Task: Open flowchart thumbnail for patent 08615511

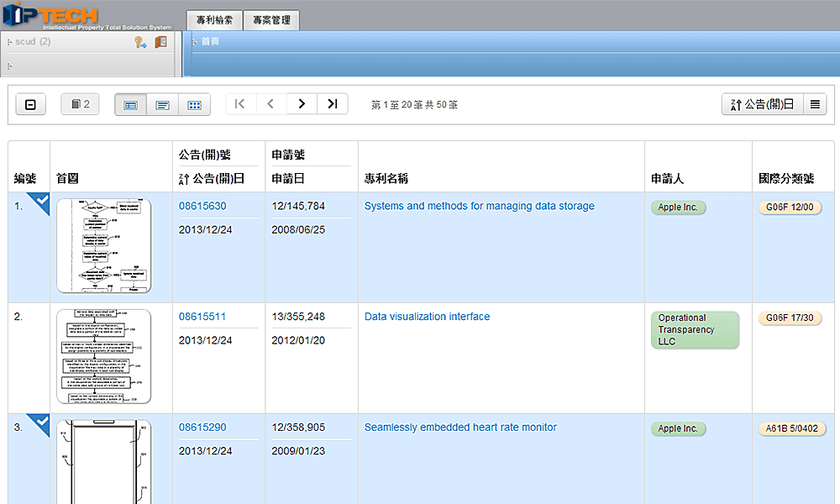Action: click(x=104, y=356)
